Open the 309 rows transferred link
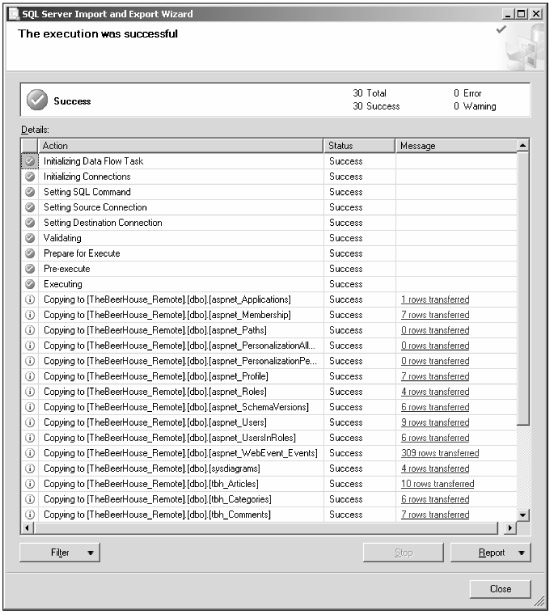Image resolution: width=550 pixels, height=613 pixels. [440, 453]
